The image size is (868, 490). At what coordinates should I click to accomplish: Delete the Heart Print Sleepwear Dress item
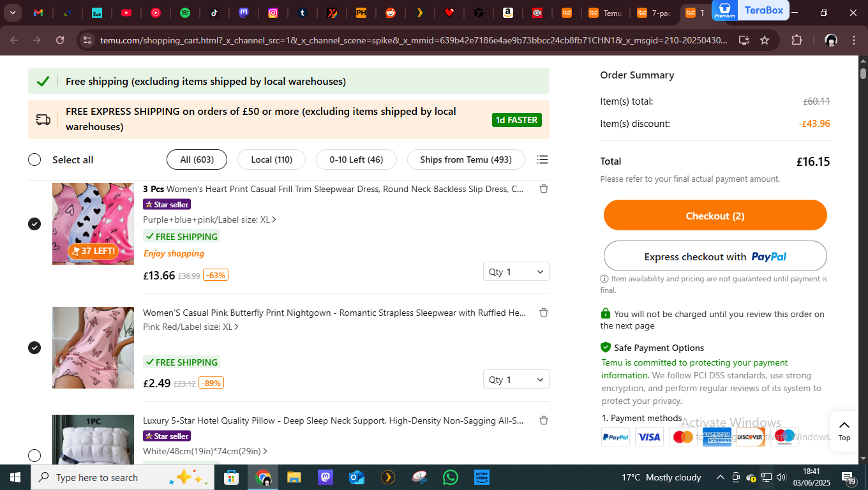(x=544, y=189)
